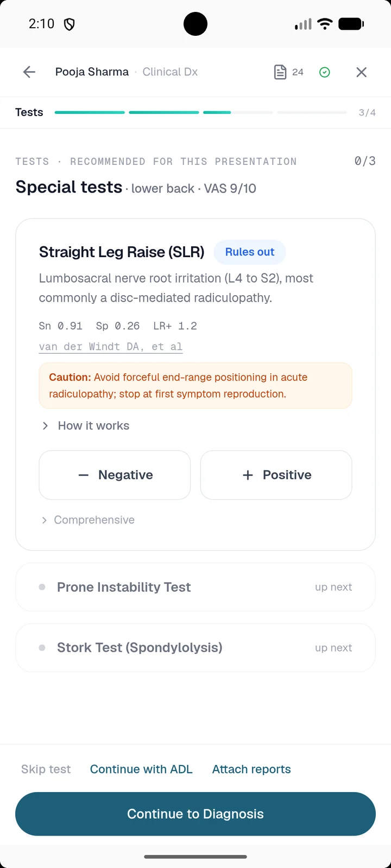Image resolution: width=391 pixels, height=868 pixels.
Task: Expand the Comprehensive section
Action: pos(88,520)
